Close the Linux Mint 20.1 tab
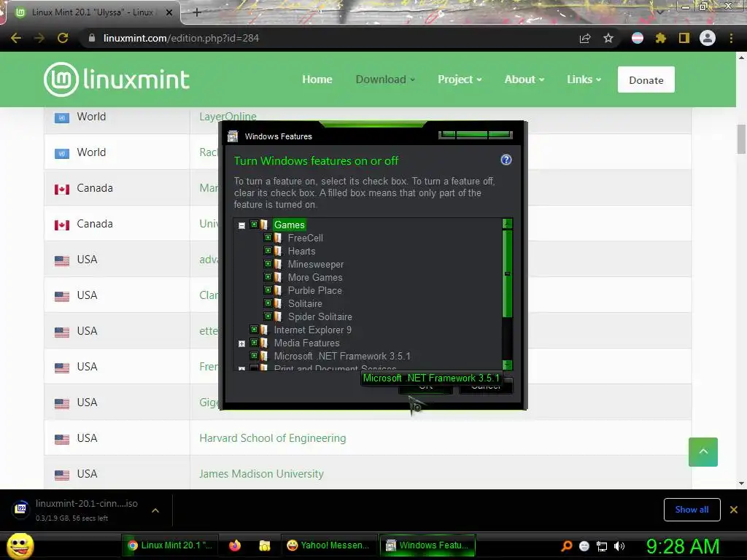 (169, 12)
